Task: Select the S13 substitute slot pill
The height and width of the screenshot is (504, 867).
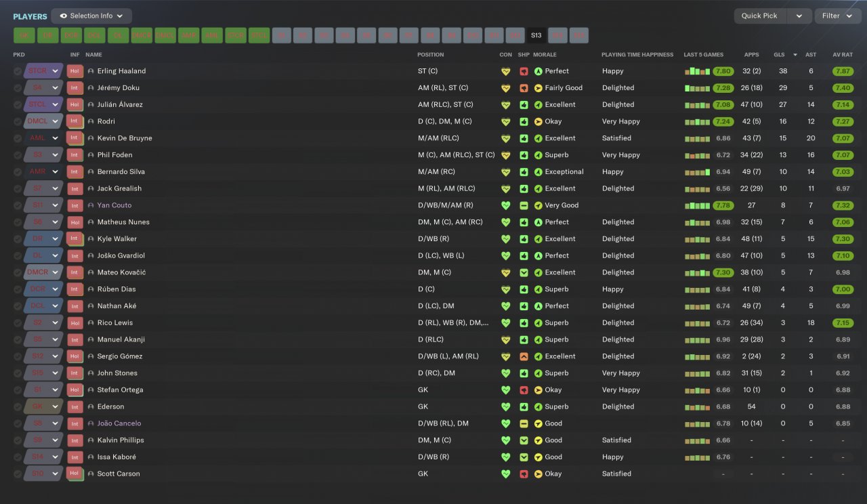Action: point(536,35)
